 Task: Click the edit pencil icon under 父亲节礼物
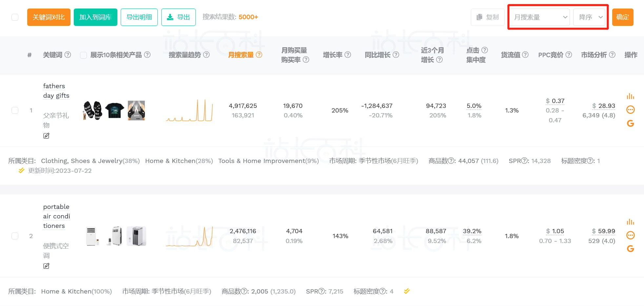pyautogui.click(x=46, y=135)
